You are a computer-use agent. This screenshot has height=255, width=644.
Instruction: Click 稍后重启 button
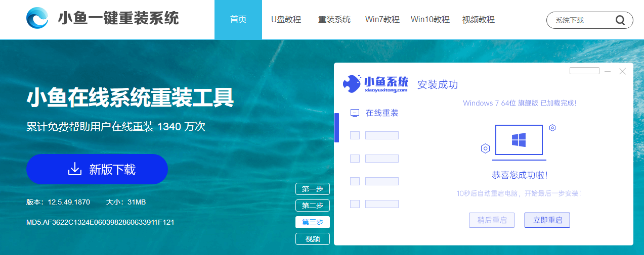pyautogui.click(x=492, y=220)
